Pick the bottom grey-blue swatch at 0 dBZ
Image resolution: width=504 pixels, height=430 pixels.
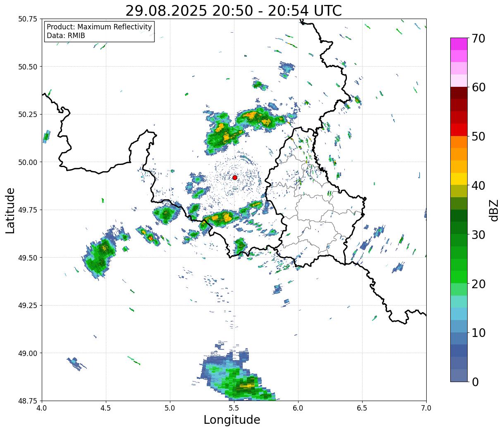[x=459, y=375]
